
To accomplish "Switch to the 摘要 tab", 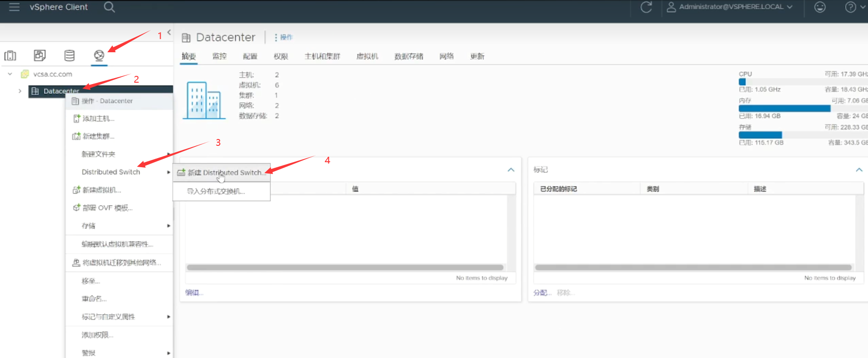I will coord(188,56).
